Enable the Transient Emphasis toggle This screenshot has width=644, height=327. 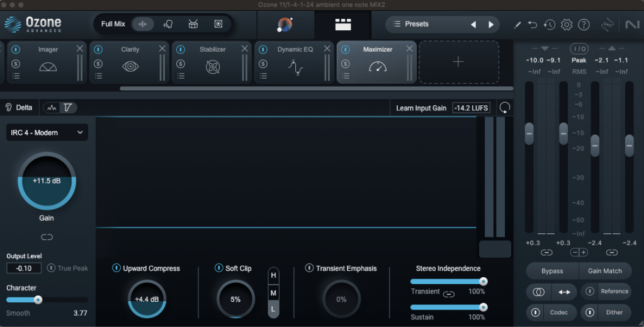(x=309, y=268)
